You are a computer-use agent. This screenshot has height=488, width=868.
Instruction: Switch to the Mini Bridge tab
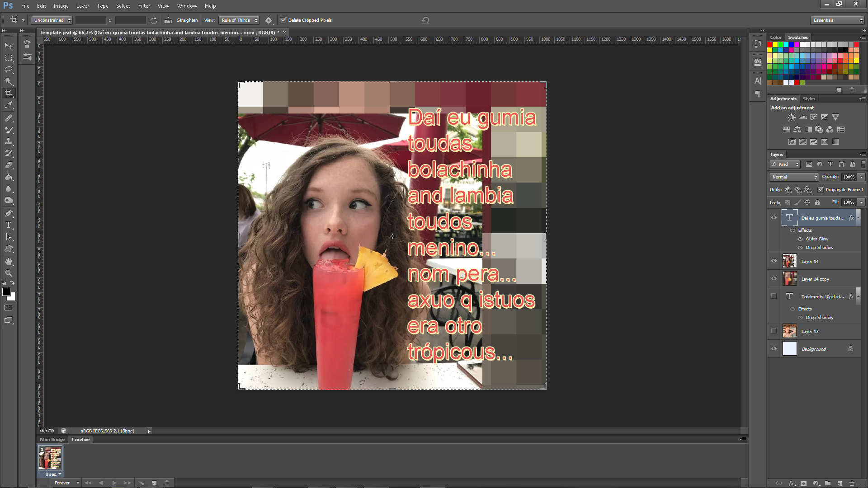52,440
